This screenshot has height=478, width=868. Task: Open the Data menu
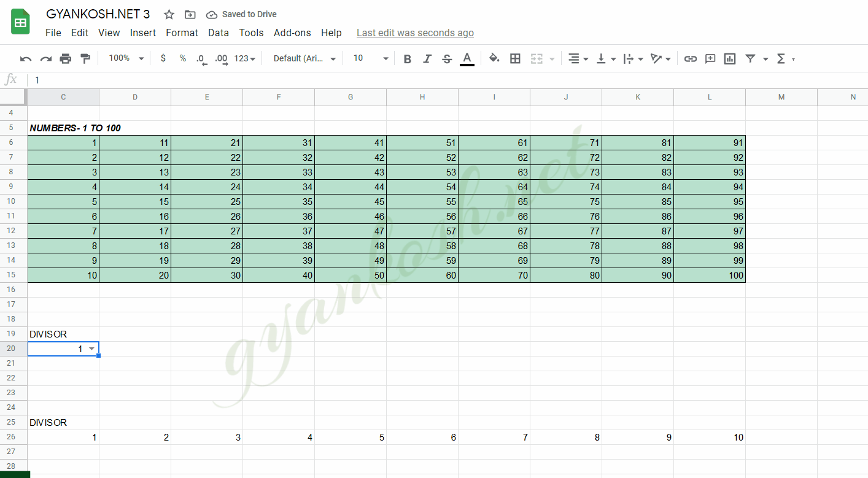click(218, 33)
